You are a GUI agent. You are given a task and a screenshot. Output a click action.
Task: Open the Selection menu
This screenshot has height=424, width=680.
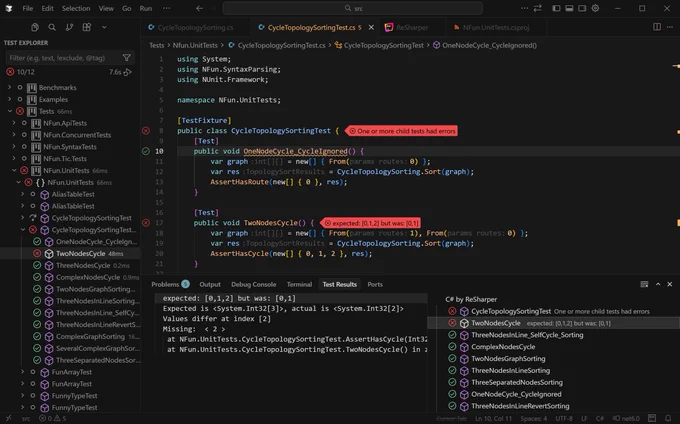[x=76, y=8]
